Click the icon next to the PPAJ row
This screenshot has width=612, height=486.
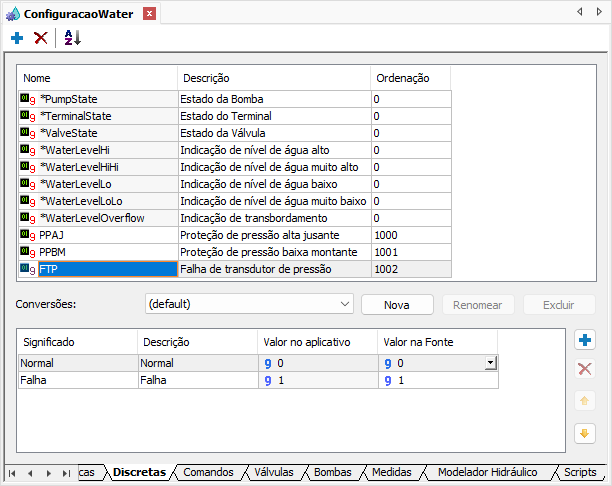pyautogui.click(x=28, y=234)
